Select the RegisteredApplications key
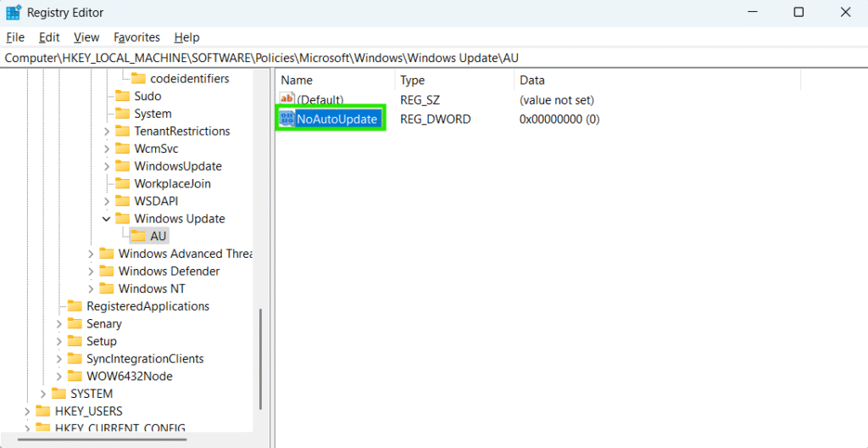The height and width of the screenshot is (448, 868). [x=147, y=306]
